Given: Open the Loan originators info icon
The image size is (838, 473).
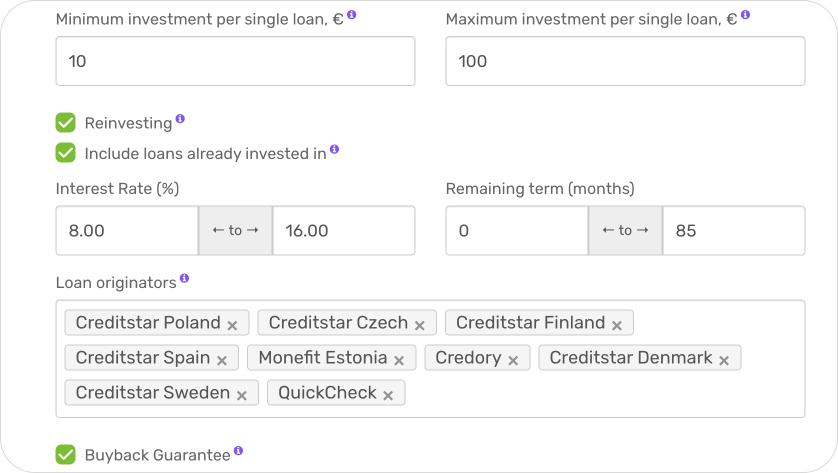Looking at the screenshot, I should [184, 278].
